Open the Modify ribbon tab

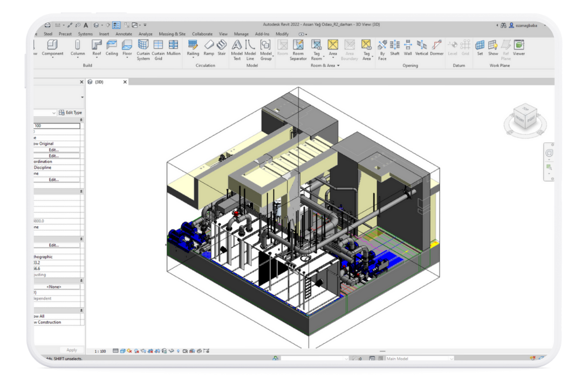[282, 34]
